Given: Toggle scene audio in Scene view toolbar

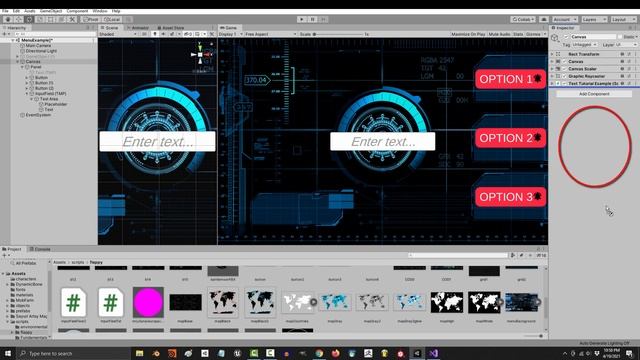Looking at the screenshot, I should pos(163,34).
